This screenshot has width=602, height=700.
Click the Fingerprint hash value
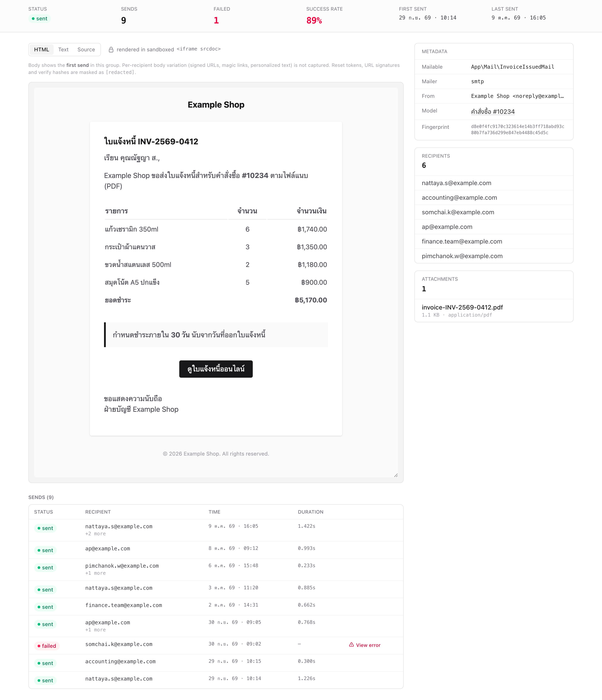pos(517,129)
